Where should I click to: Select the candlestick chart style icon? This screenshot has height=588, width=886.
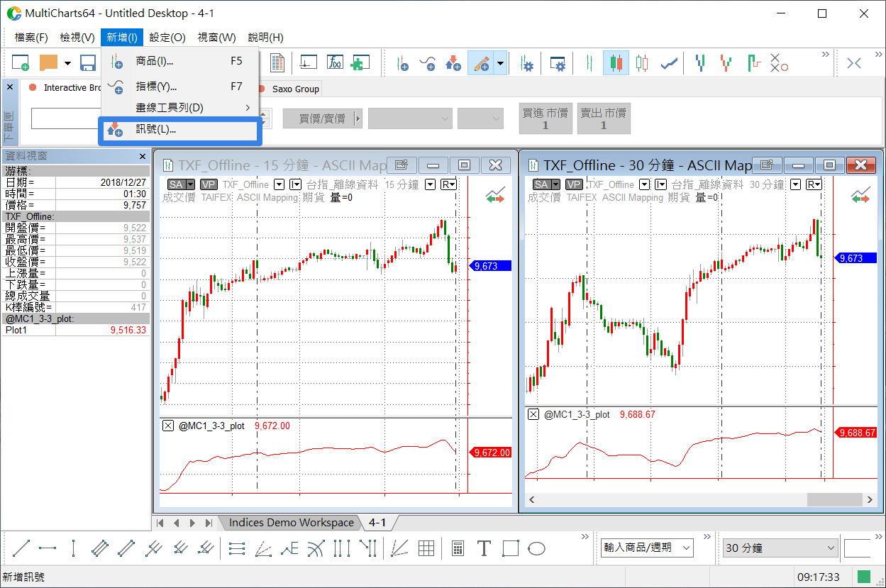[x=616, y=63]
